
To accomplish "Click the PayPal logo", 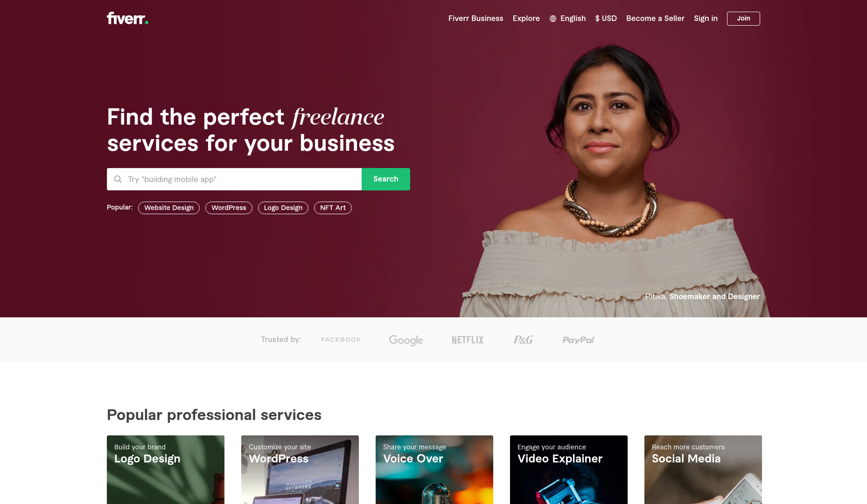I will 578,340.
